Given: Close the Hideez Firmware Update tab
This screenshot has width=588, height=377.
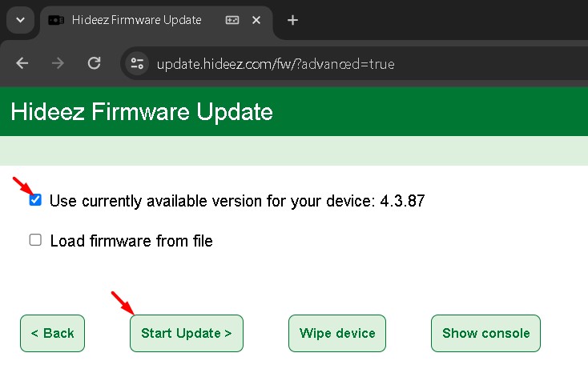Looking at the screenshot, I should point(256,20).
